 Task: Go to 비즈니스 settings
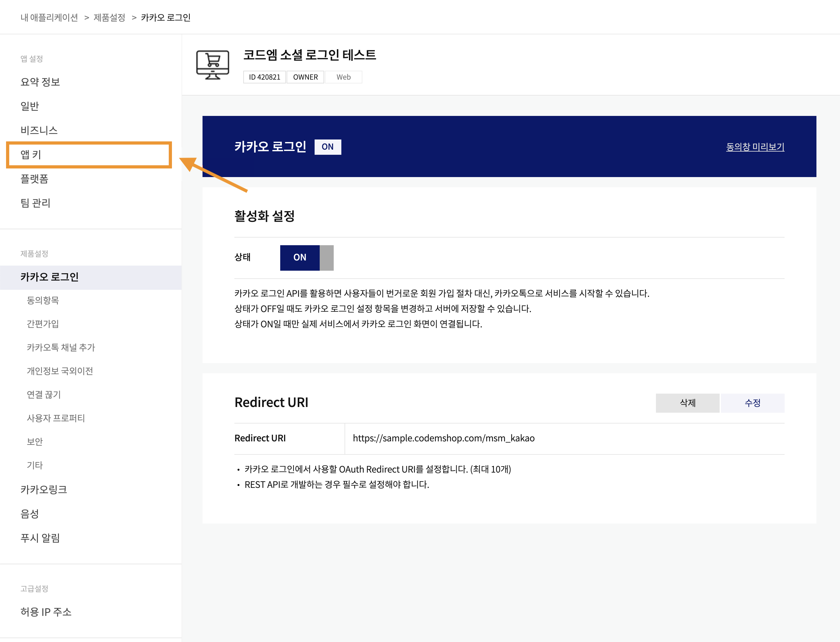39,130
